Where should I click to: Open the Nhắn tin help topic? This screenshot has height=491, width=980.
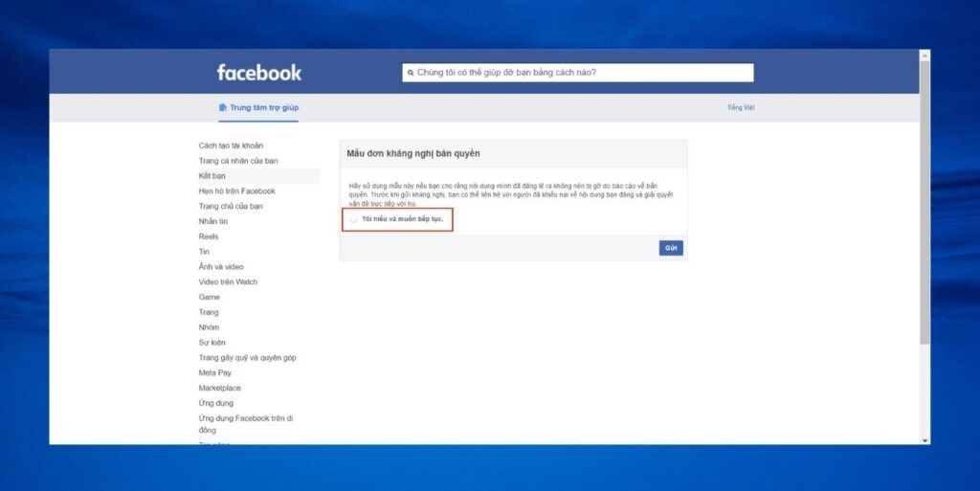pos(213,221)
